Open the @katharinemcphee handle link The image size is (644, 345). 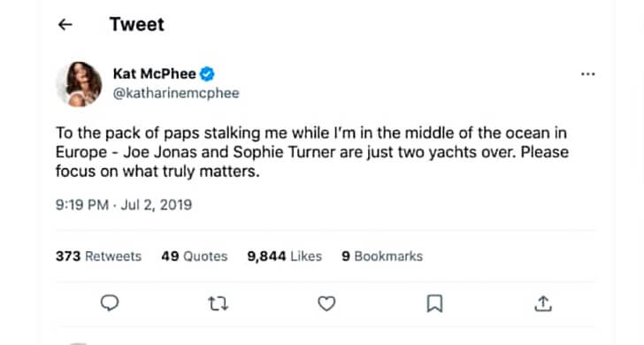176,93
